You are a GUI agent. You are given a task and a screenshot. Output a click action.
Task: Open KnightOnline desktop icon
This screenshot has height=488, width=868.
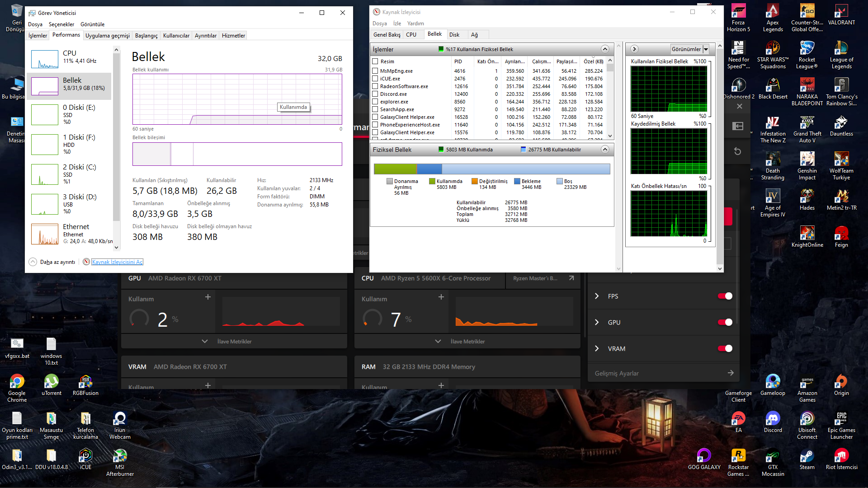[807, 237]
